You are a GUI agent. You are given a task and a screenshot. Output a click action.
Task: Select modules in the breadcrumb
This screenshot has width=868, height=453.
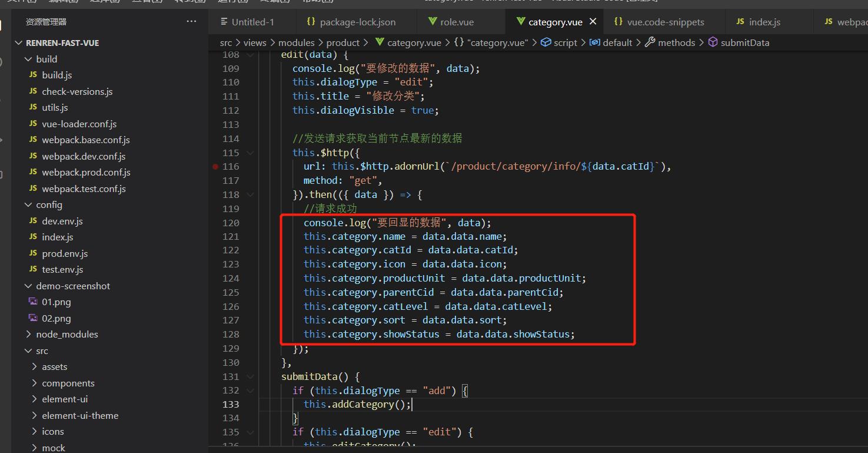[x=297, y=42]
